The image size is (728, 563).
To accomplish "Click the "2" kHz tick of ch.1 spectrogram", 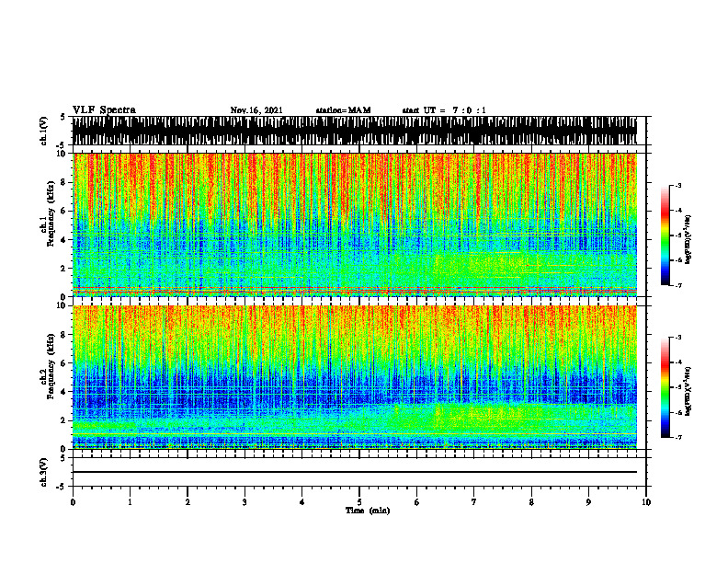I will point(64,268).
